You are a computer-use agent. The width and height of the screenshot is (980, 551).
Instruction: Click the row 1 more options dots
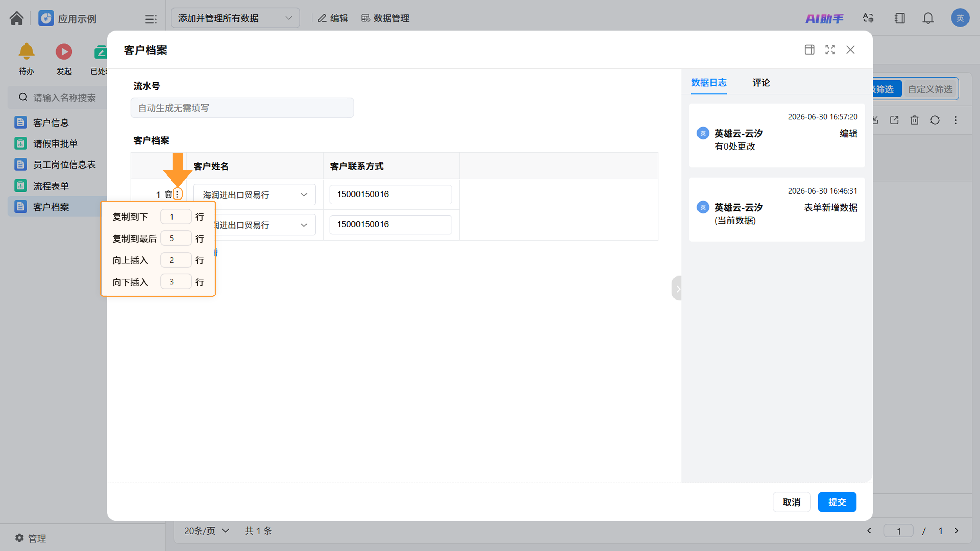pos(177,195)
